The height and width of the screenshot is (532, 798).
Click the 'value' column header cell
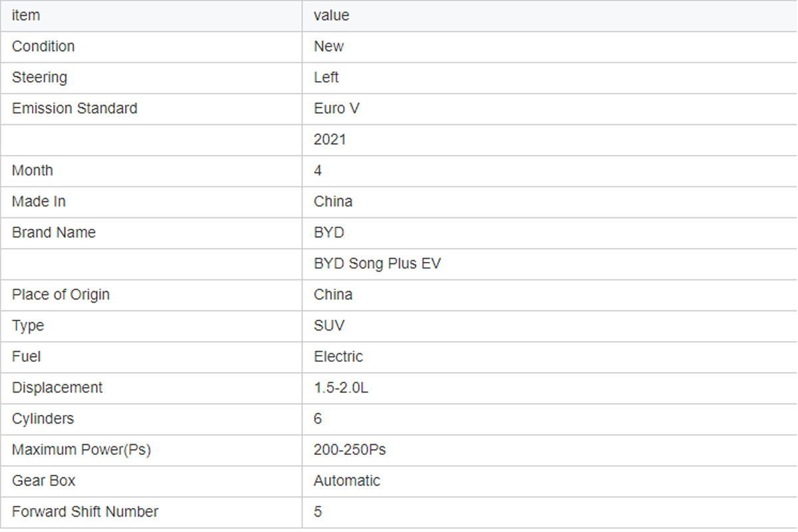[331, 15]
